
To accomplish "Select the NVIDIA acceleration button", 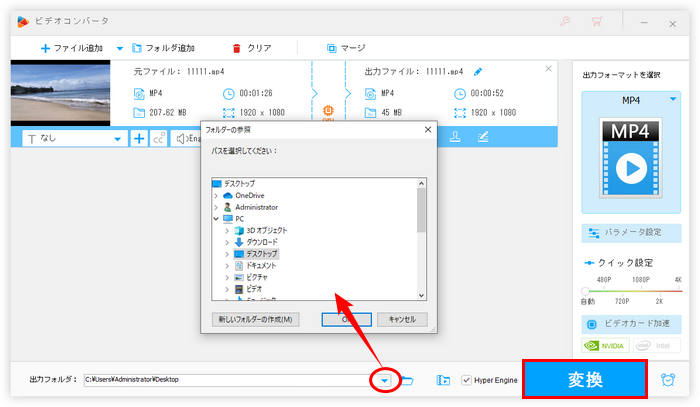I will 605,345.
